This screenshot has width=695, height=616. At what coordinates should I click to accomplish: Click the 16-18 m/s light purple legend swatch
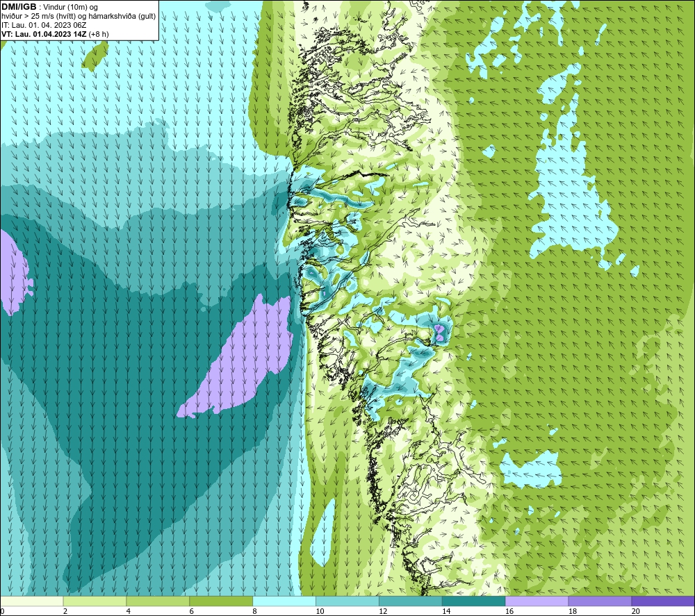[537, 601]
